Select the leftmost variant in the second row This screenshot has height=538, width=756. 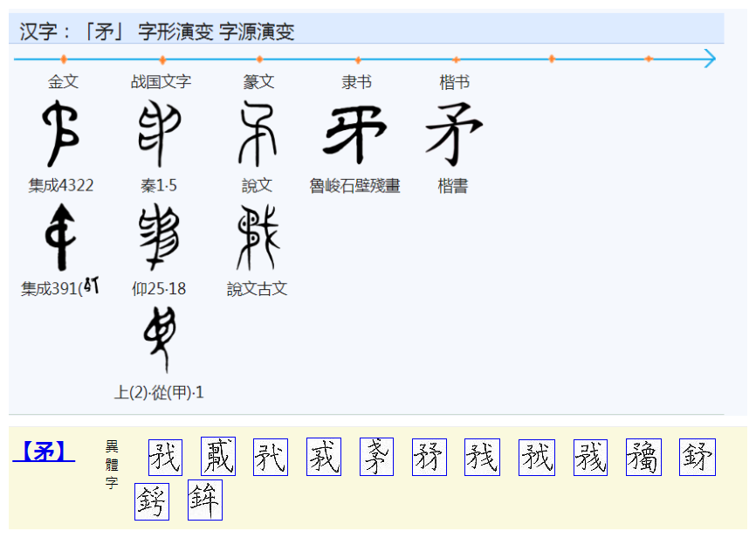click(x=151, y=500)
